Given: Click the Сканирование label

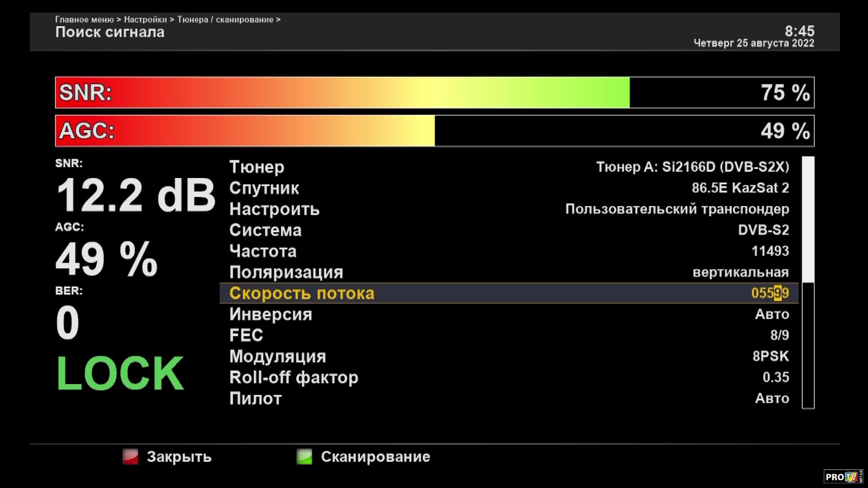Looking at the screenshot, I should click(375, 457).
